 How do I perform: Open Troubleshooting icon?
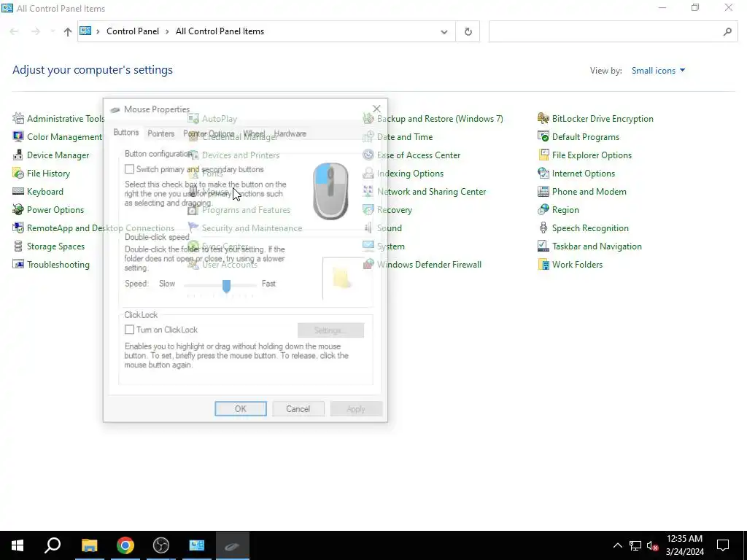18,264
